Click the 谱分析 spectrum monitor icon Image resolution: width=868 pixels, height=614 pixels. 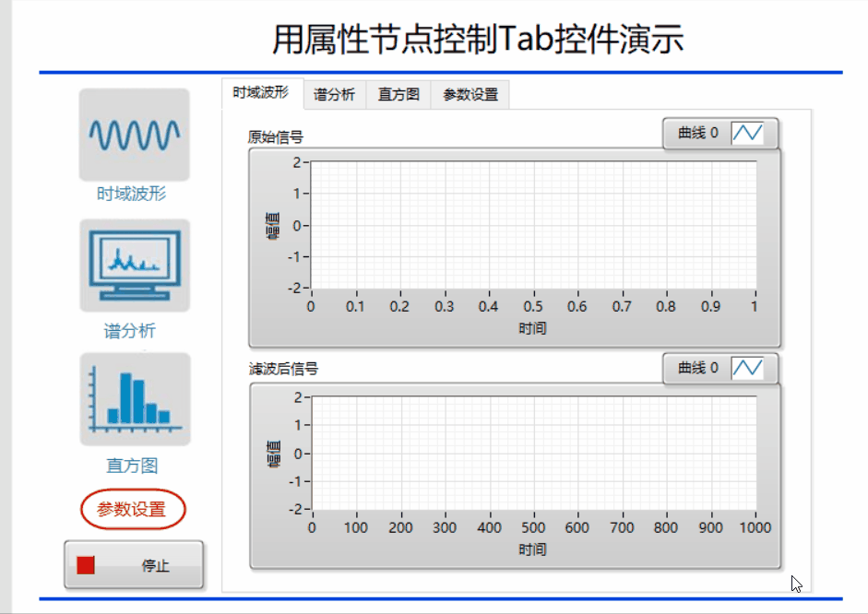point(133,265)
